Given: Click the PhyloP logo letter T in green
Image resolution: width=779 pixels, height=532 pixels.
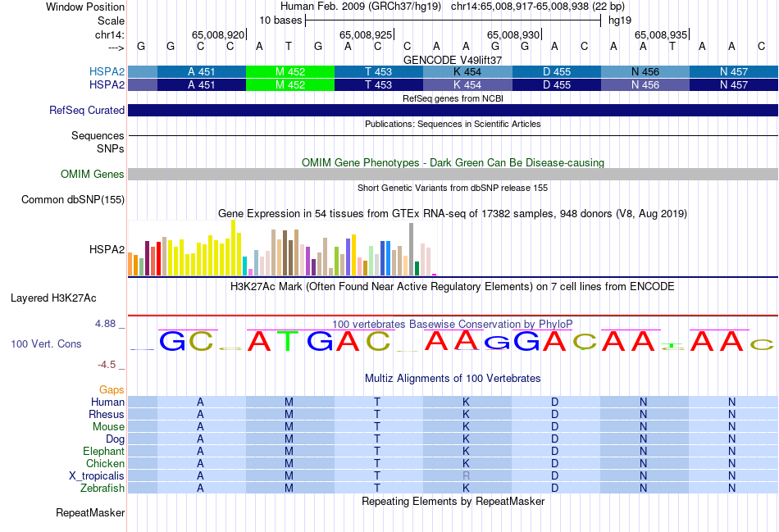Looking at the screenshot, I should 288,341.
